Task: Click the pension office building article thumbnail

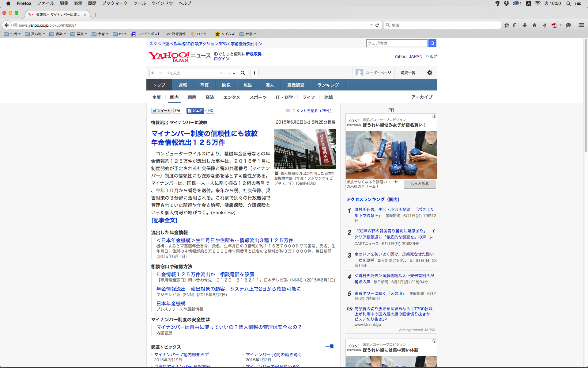Action: (305, 149)
